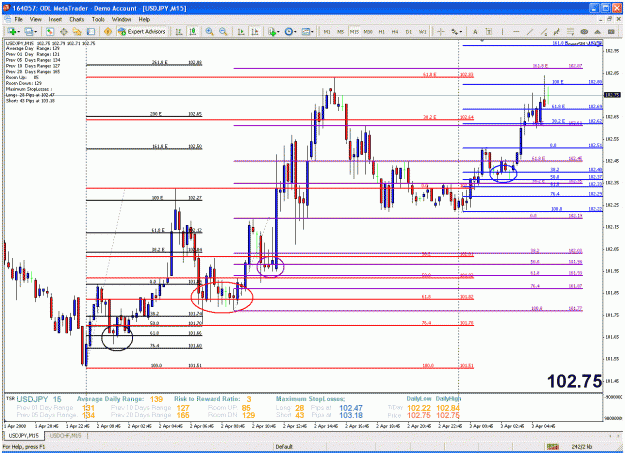Select the Text (A) drawing tool
Screen dimensions: 625x453
pos(475,32)
